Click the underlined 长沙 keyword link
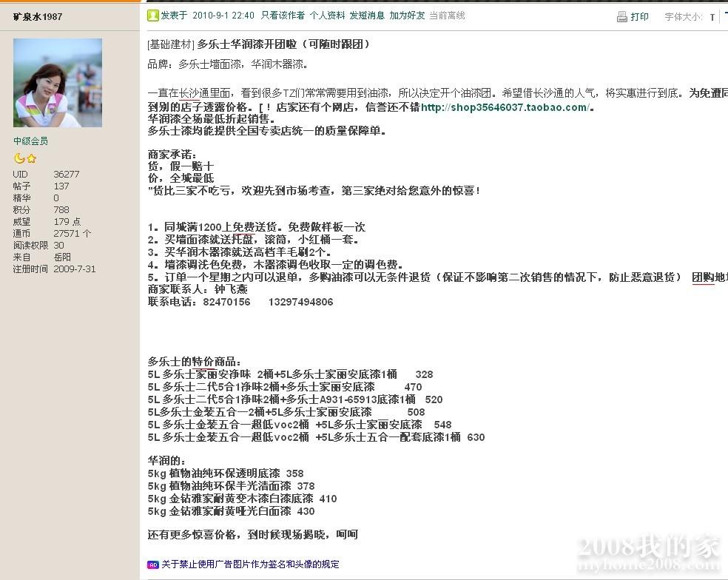Screen dimensions: 728x580 pyautogui.click(x=188, y=93)
